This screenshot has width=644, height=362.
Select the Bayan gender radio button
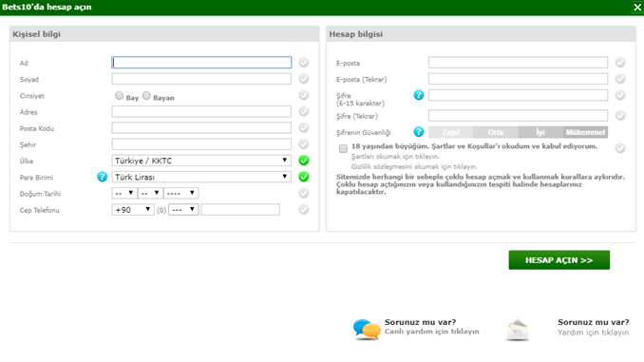tap(146, 96)
